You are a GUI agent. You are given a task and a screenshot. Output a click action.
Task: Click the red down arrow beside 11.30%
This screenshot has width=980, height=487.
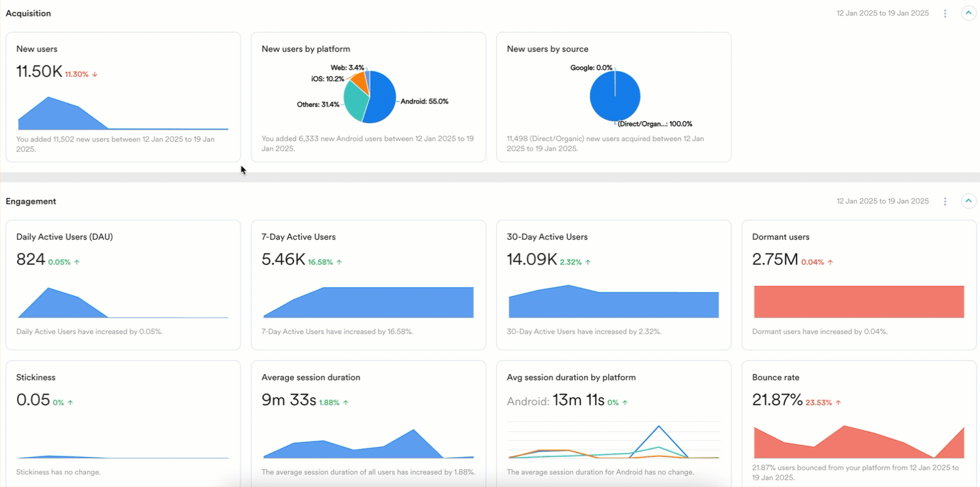coord(95,74)
